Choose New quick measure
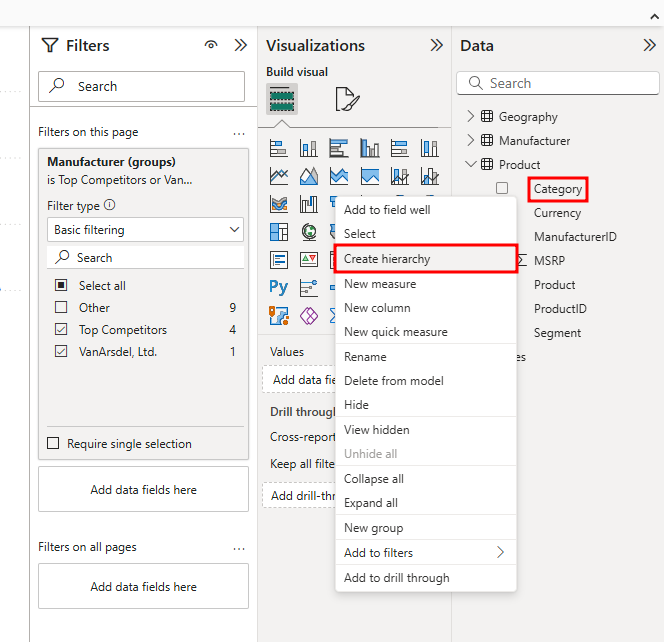664x642 pixels. click(x=426, y=332)
